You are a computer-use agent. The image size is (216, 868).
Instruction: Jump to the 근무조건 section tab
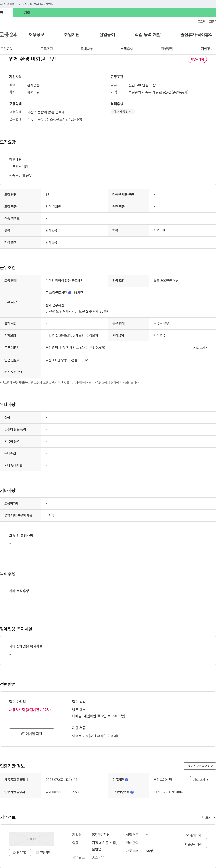47,49
